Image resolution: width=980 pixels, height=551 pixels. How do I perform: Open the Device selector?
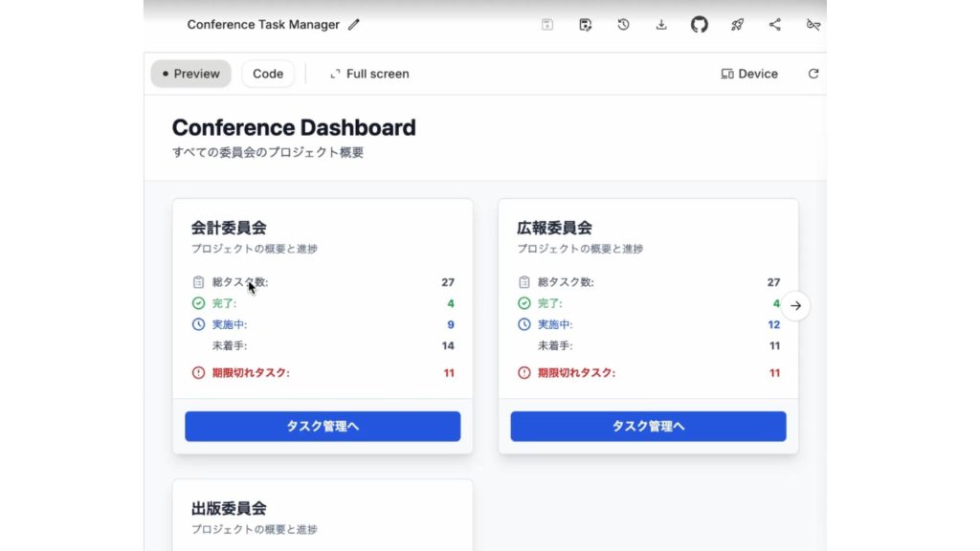749,74
